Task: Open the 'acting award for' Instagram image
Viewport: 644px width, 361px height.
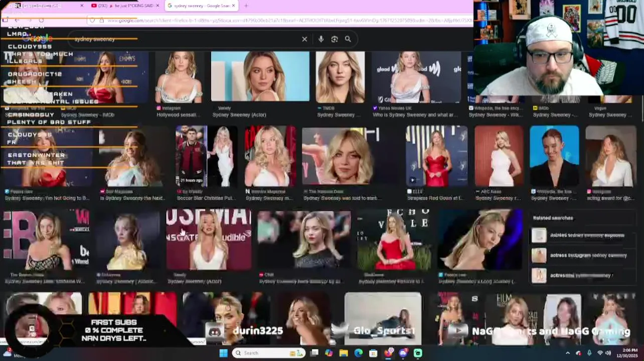Action: coord(611,156)
